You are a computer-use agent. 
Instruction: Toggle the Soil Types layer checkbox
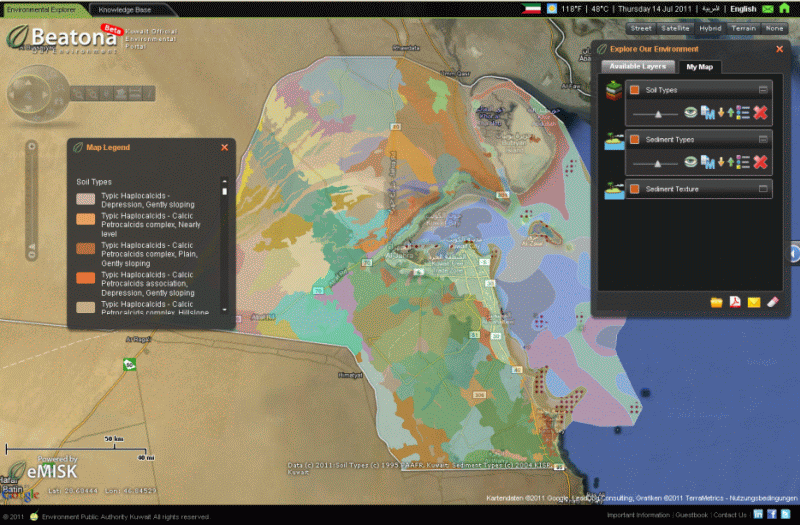click(635, 90)
